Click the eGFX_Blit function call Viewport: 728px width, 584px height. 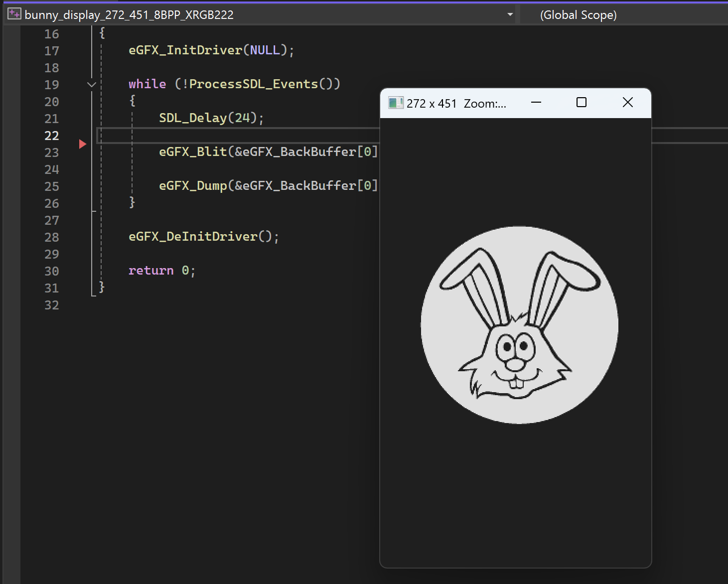[x=192, y=151]
